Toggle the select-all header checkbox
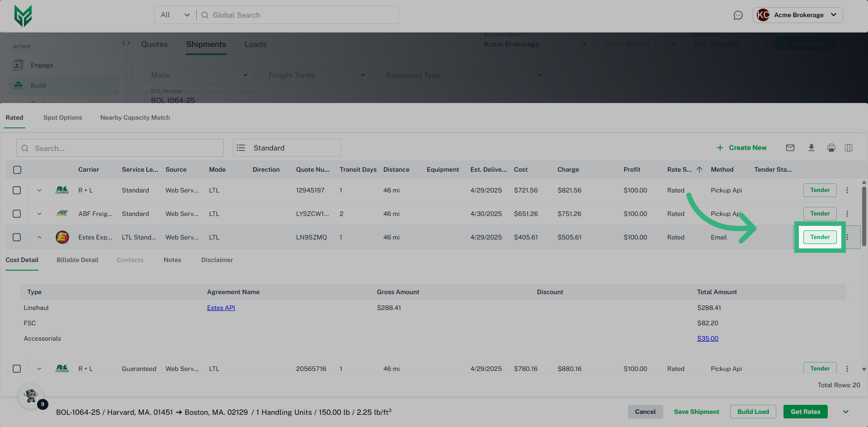The image size is (868, 427). (17, 170)
